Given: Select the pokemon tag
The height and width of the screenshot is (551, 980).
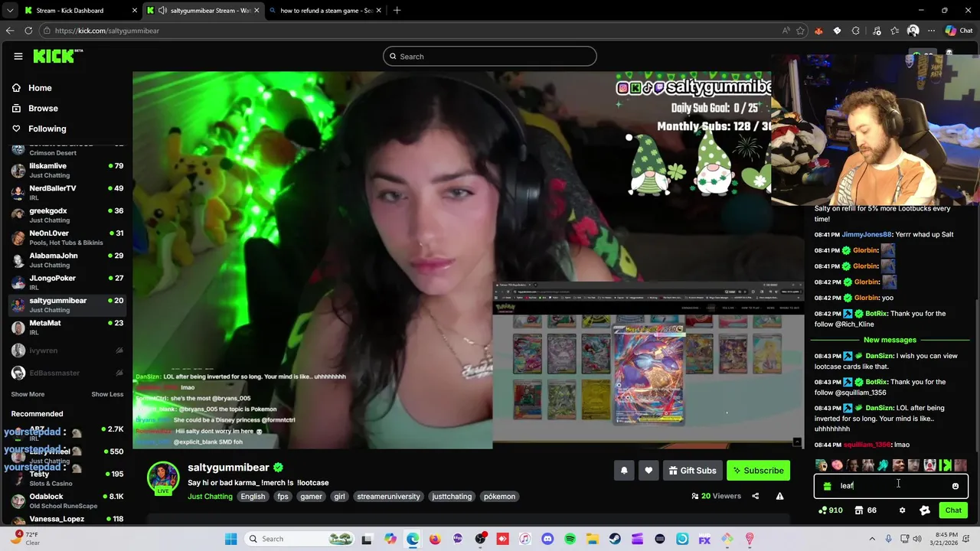Looking at the screenshot, I should [x=499, y=496].
